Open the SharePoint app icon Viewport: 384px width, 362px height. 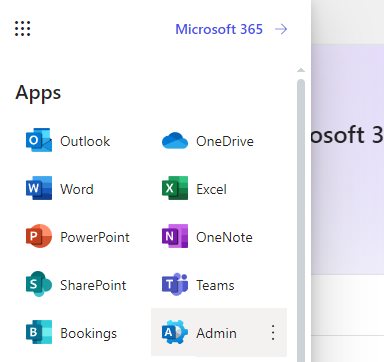[39, 284]
